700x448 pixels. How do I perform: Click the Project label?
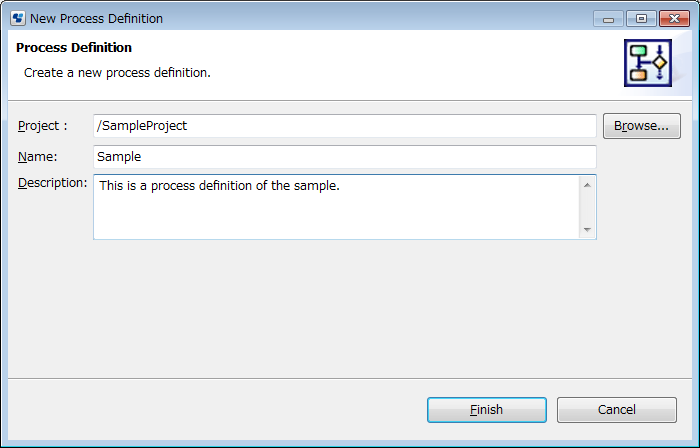tap(43, 126)
